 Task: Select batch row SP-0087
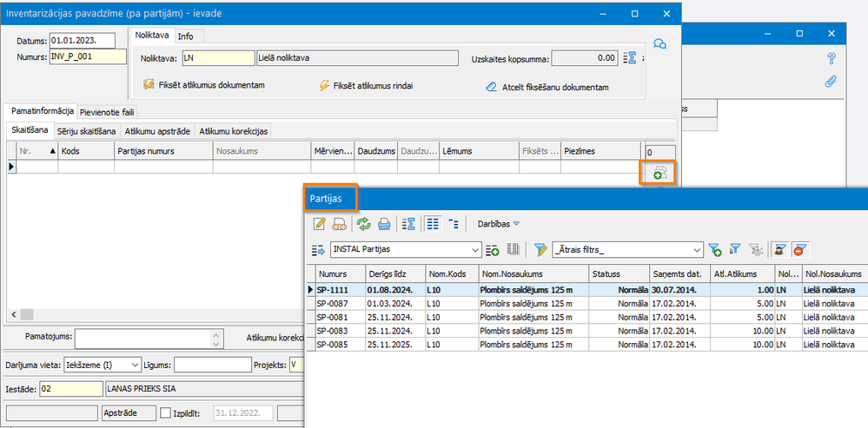point(331,302)
